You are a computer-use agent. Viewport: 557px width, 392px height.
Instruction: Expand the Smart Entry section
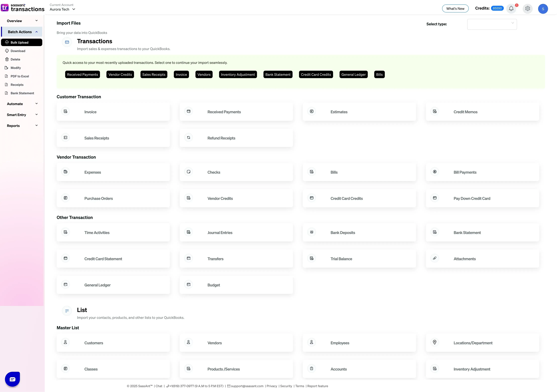pos(22,115)
